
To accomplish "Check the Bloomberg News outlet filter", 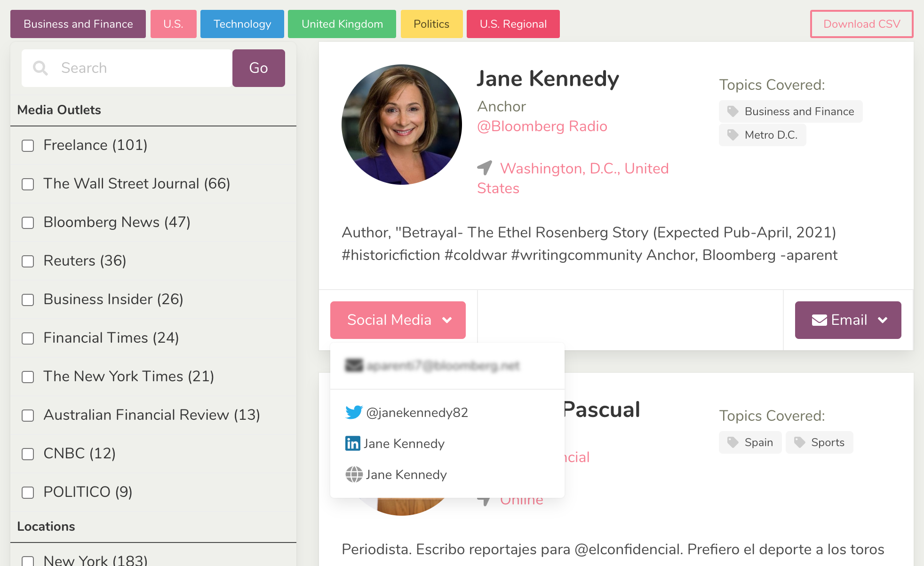I will point(28,223).
